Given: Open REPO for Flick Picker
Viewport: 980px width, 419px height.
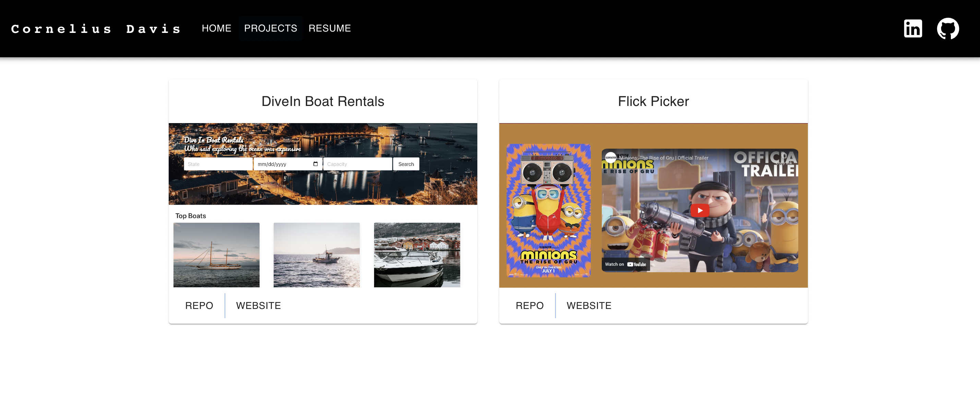Looking at the screenshot, I should coord(529,306).
